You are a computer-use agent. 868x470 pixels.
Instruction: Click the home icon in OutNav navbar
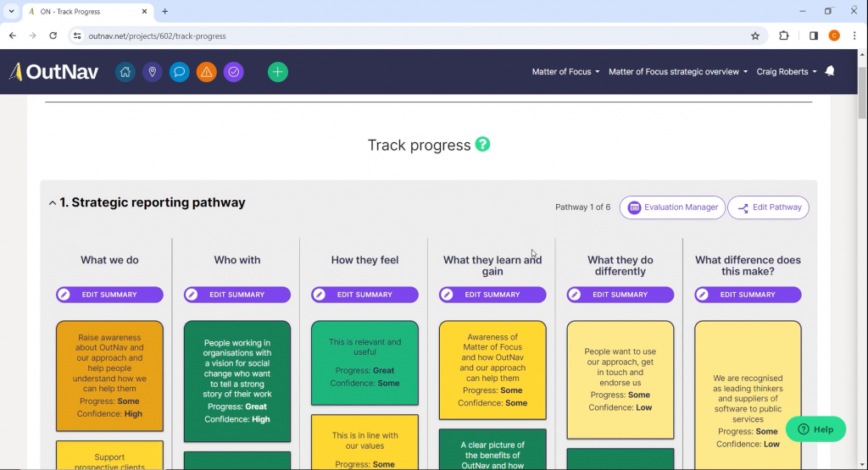tap(125, 72)
